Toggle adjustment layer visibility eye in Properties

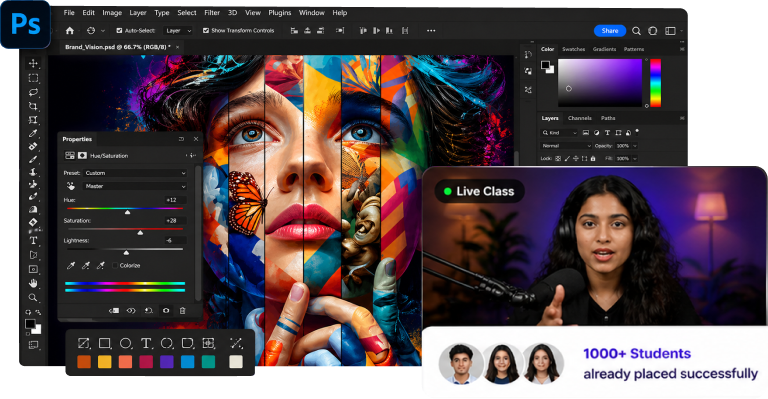click(x=166, y=310)
